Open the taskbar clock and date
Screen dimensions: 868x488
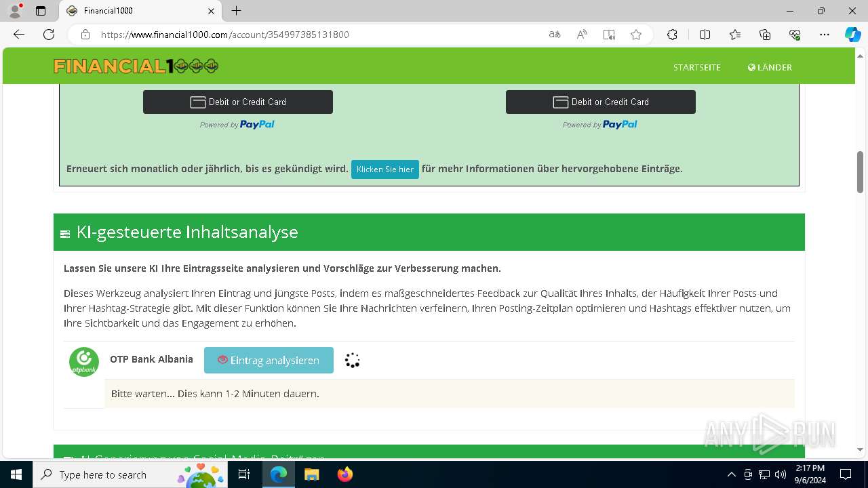coord(810,474)
